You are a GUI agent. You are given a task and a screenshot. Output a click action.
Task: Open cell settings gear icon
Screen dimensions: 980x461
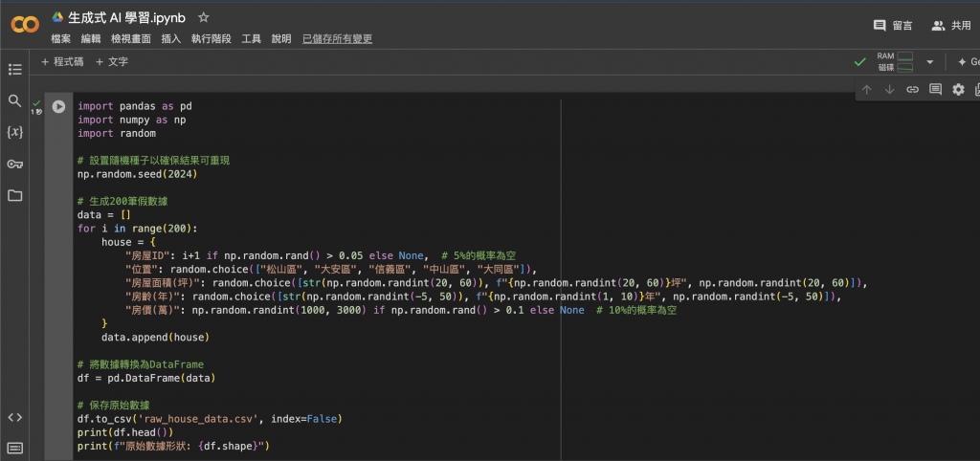tap(958, 89)
